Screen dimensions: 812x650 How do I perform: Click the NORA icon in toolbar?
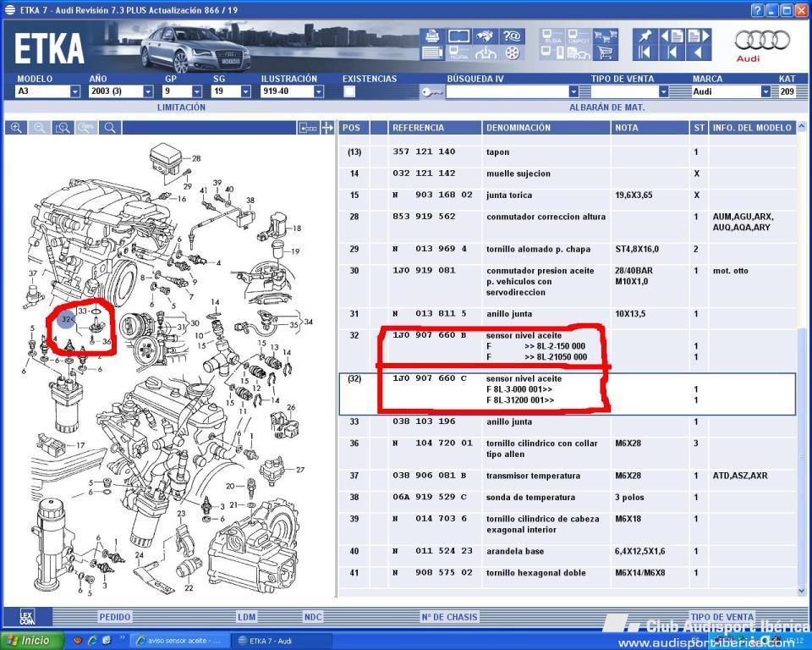tap(458, 52)
